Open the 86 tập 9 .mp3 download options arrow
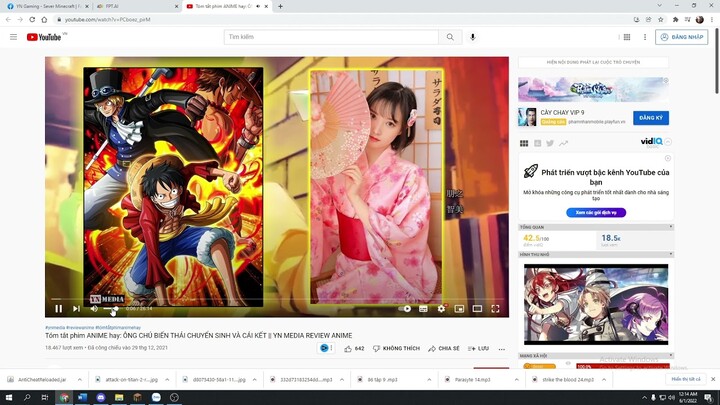720x405 pixels. click(429, 380)
